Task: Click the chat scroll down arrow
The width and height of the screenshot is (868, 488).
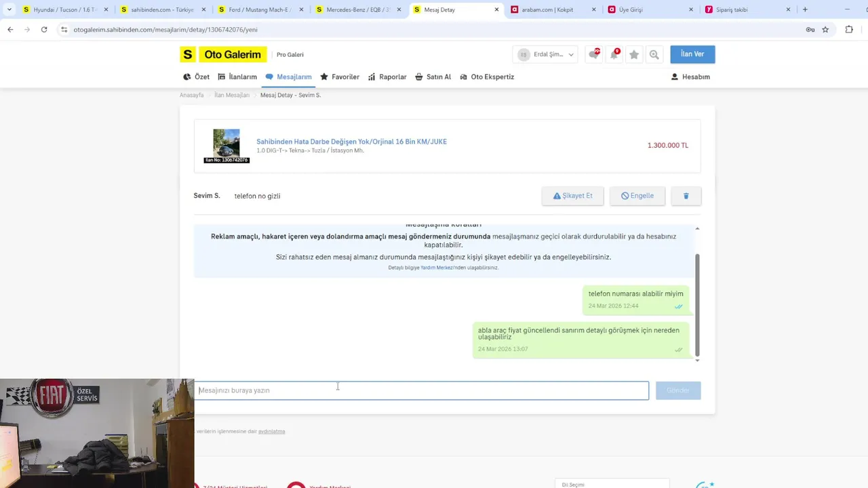Action: [697, 361]
